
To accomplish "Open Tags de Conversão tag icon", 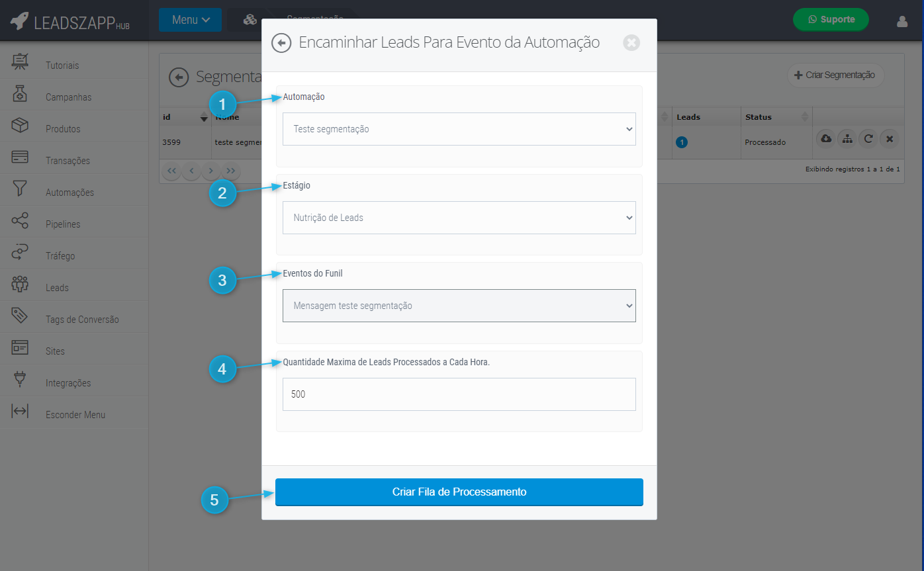I will coord(20,316).
